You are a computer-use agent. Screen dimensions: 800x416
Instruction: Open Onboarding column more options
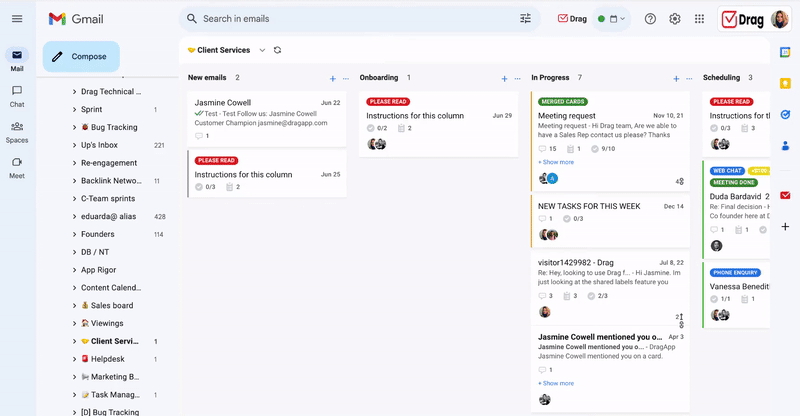(517, 79)
